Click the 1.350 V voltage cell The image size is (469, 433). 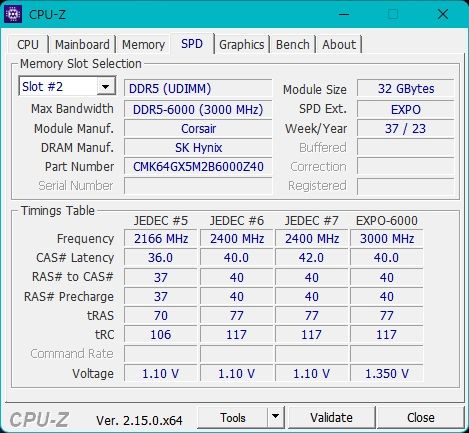tap(387, 373)
